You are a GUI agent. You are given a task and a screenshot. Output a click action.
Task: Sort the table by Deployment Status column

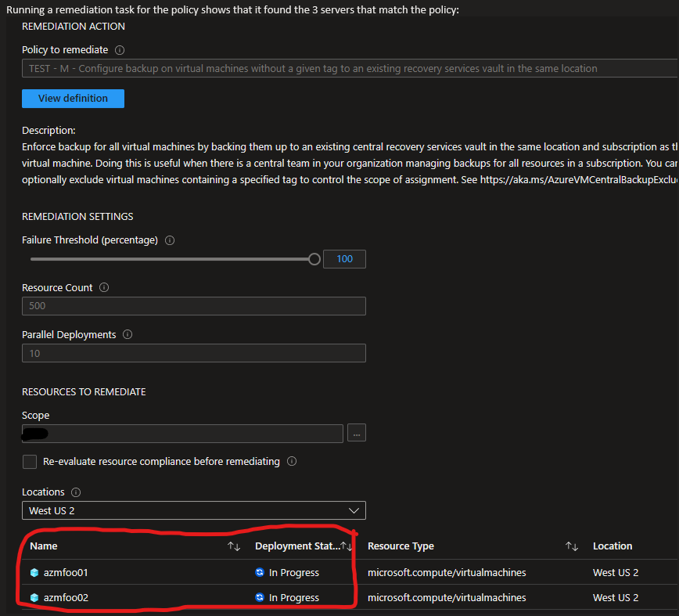click(347, 546)
